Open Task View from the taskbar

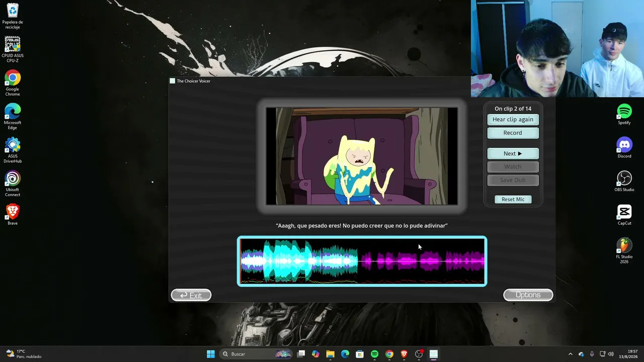(x=301, y=354)
